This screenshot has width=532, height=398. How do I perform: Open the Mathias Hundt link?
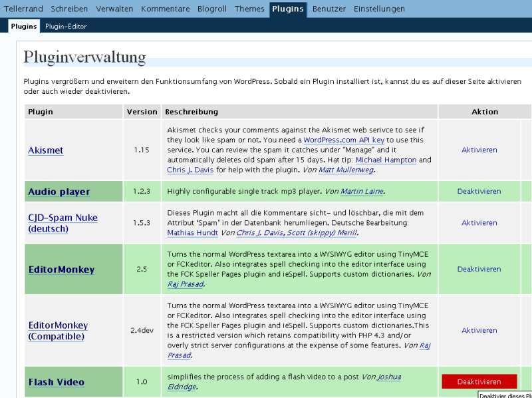click(192, 233)
